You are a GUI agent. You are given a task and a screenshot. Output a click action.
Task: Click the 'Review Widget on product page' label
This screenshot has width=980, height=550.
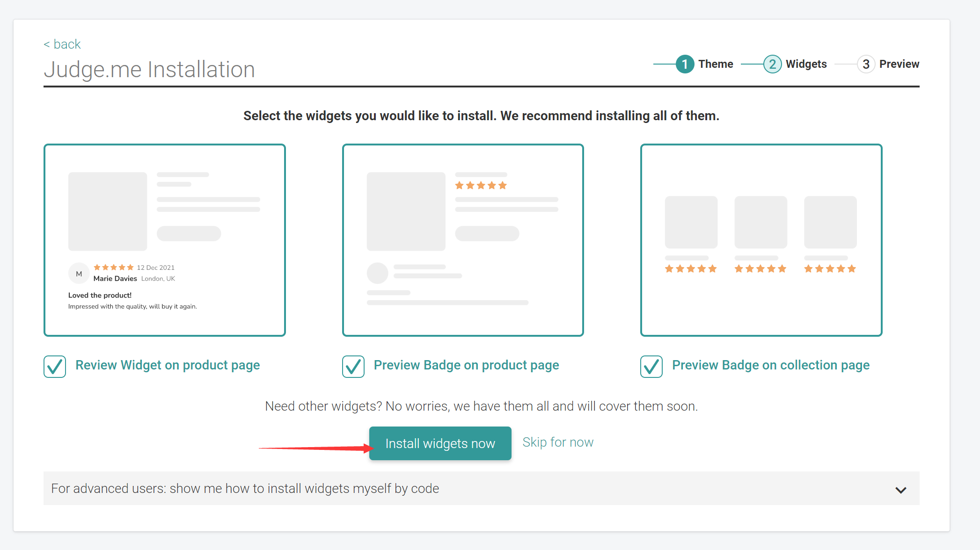(x=168, y=365)
